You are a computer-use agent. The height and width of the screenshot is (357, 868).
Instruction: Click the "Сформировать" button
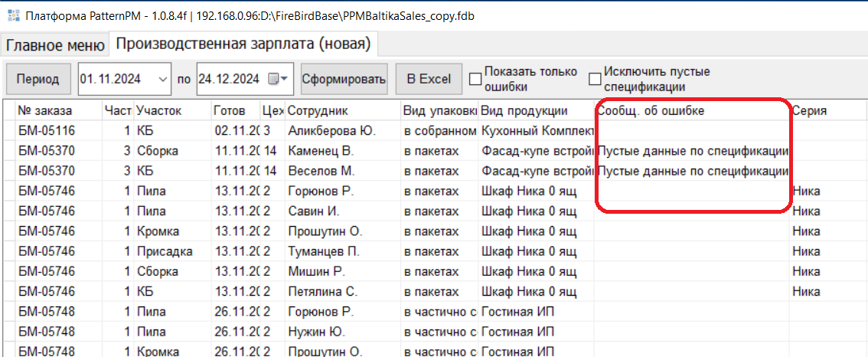344,78
